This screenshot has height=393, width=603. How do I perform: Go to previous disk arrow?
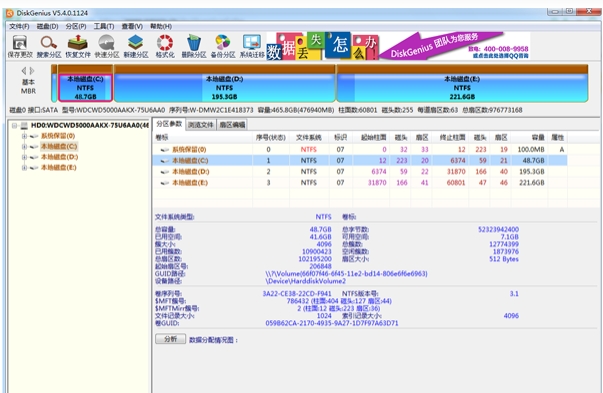click(24, 71)
